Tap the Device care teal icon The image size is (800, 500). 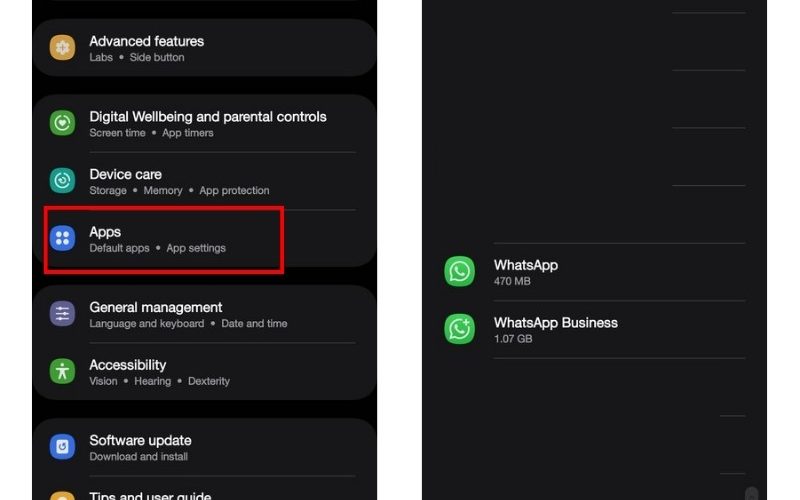pos(62,181)
